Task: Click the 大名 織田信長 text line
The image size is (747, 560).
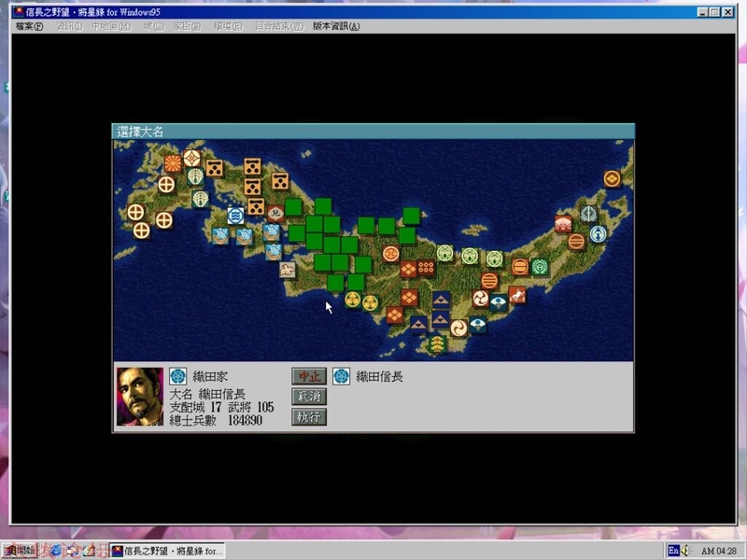Action: pyautogui.click(x=207, y=394)
